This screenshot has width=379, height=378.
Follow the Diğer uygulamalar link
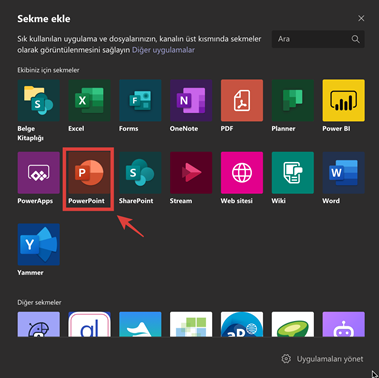pyautogui.click(x=163, y=50)
